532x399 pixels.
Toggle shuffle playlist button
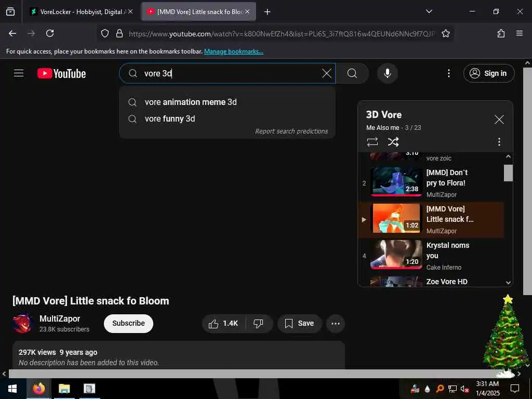(393, 142)
